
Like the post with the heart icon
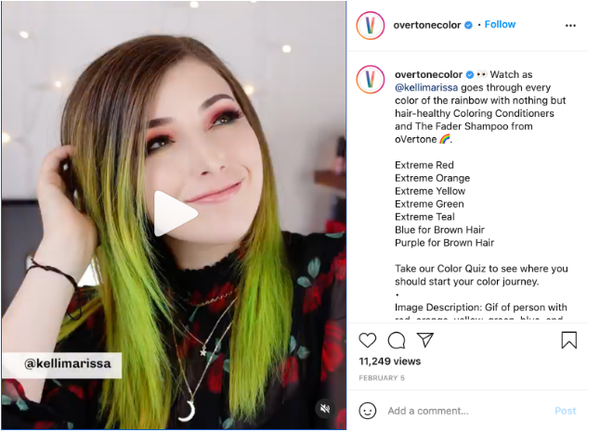[367, 340]
